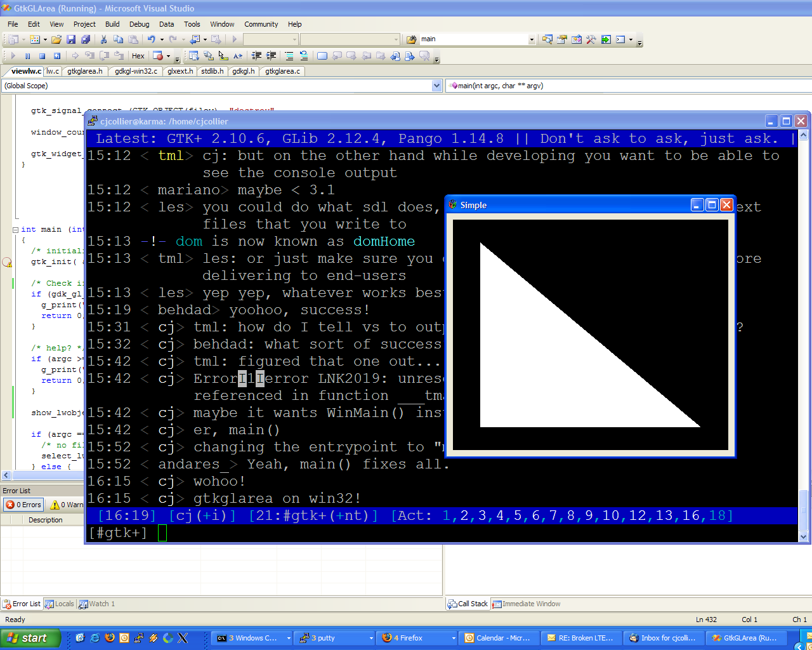Click the Undo arrow icon

(x=151, y=39)
